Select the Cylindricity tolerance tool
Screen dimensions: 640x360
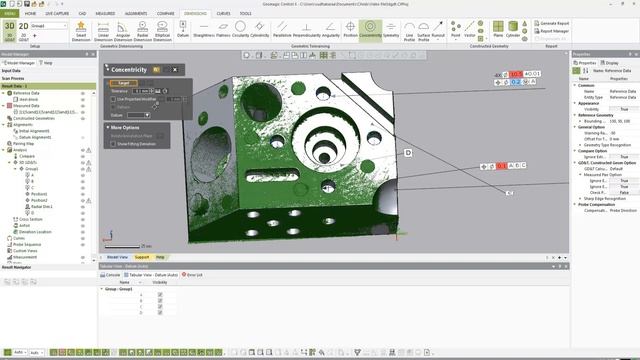tap(260, 29)
